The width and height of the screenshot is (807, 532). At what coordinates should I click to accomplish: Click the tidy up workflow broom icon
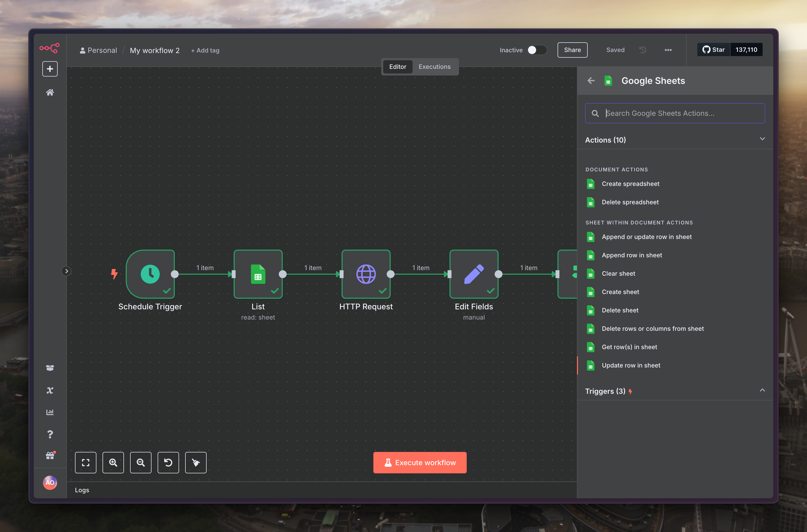(196, 462)
